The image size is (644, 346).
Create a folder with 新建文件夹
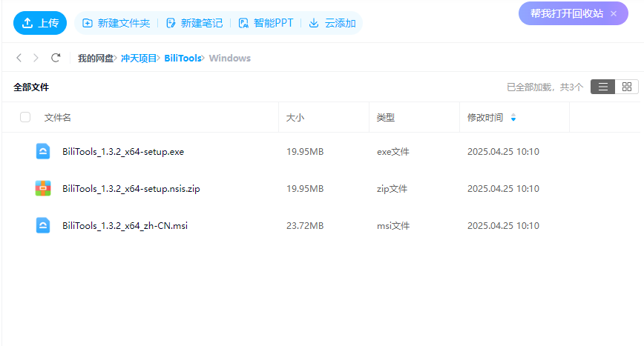(x=116, y=23)
